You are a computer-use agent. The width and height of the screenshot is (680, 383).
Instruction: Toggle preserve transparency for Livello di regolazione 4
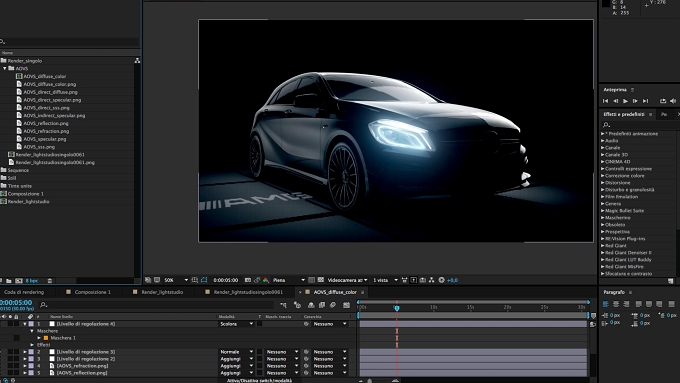pyautogui.click(x=260, y=324)
